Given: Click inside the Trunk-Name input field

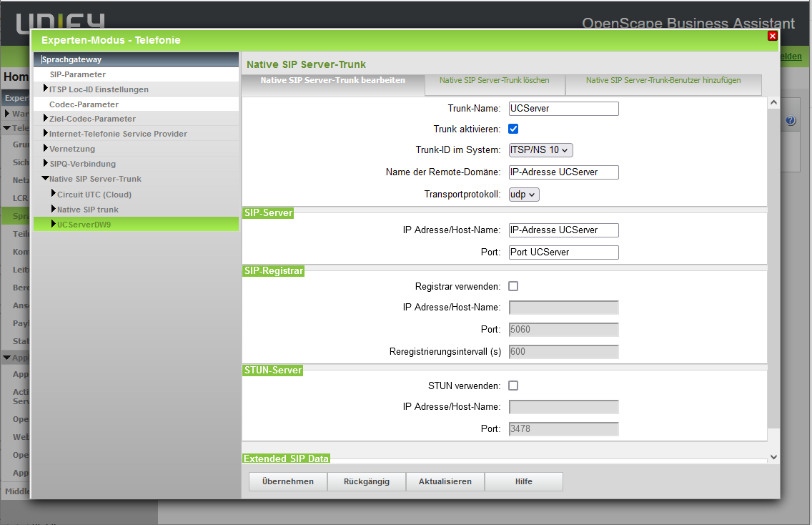Looking at the screenshot, I should point(563,109).
